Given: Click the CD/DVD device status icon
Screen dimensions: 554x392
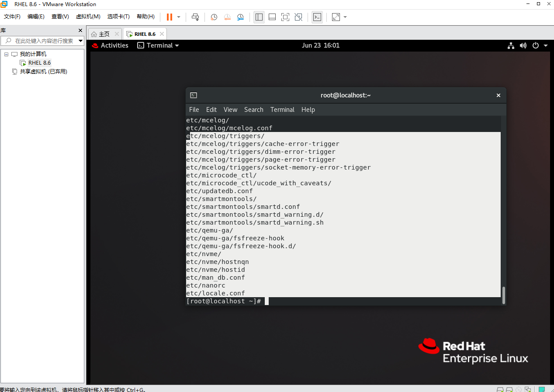Looking at the screenshot, I should click(x=519, y=389).
